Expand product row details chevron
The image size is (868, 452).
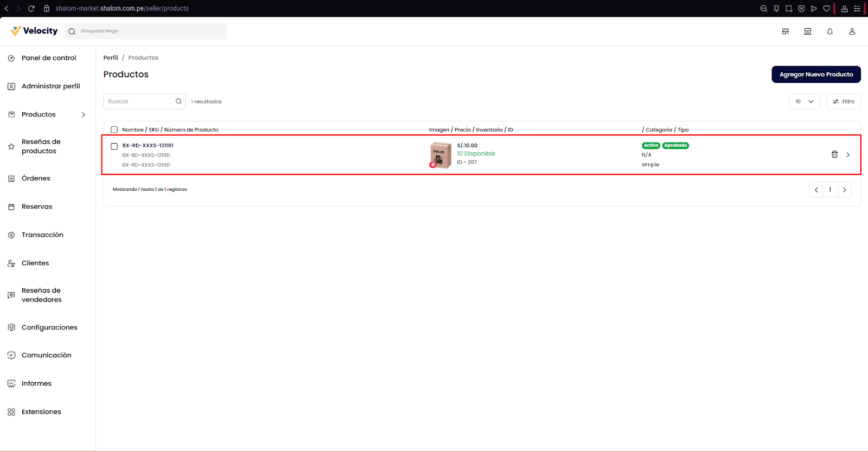pos(848,155)
